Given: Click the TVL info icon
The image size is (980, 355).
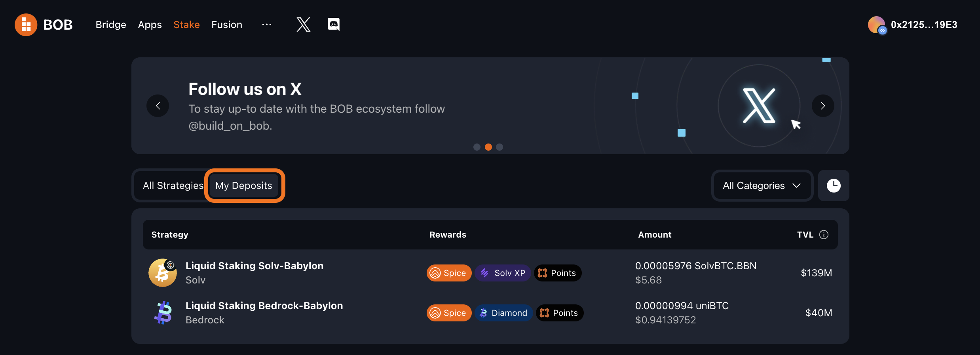Looking at the screenshot, I should 824,235.
